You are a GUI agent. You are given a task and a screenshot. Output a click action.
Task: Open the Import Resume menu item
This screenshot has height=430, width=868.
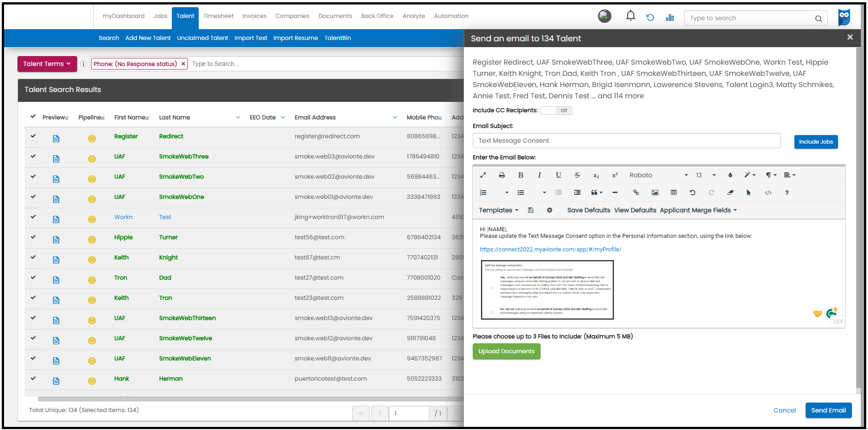(296, 38)
